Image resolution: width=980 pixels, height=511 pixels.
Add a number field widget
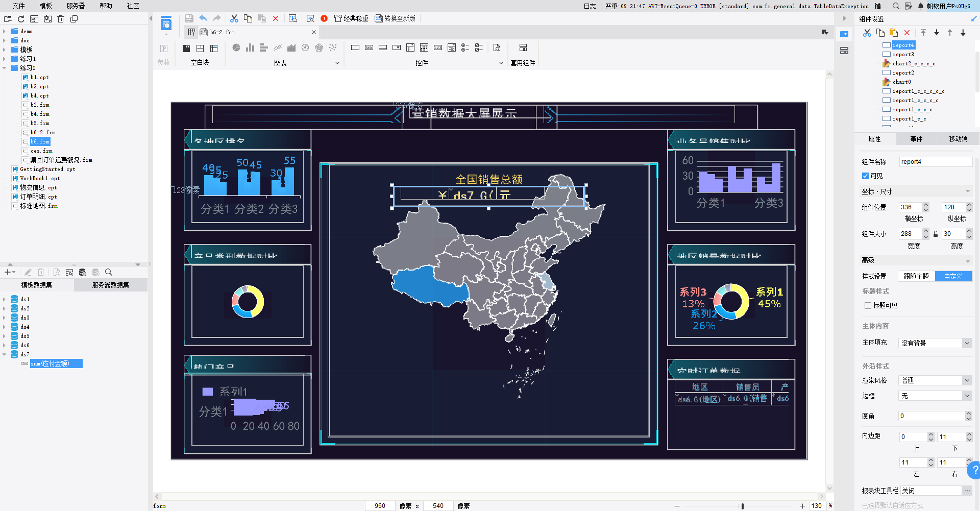click(x=438, y=47)
